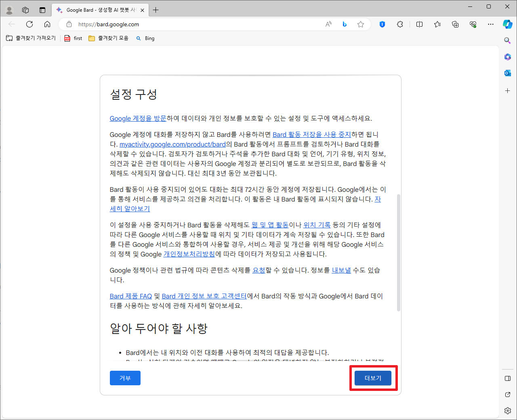Open the Extensions puzzle icon
The height and width of the screenshot is (420, 517).
[400, 24]
